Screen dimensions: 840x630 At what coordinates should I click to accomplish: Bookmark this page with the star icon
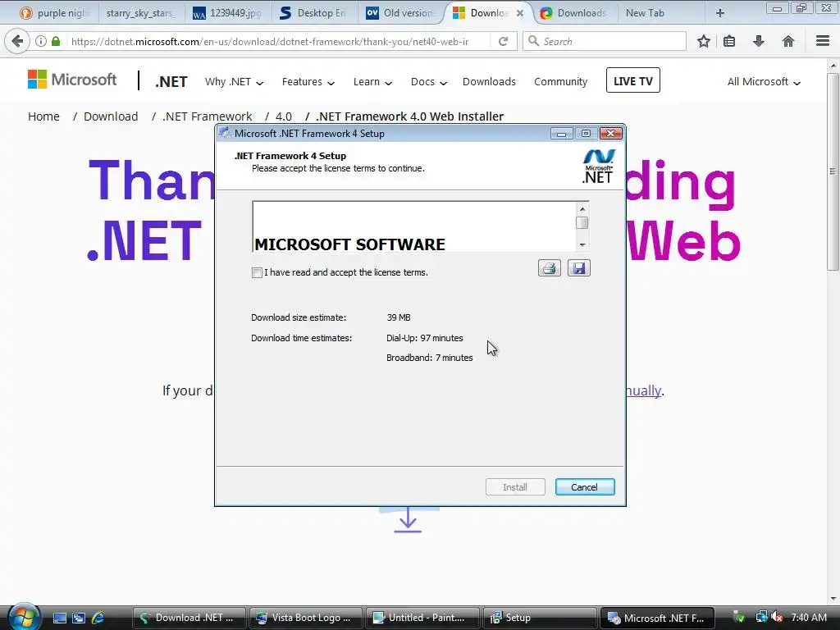(x=703, y=41)
